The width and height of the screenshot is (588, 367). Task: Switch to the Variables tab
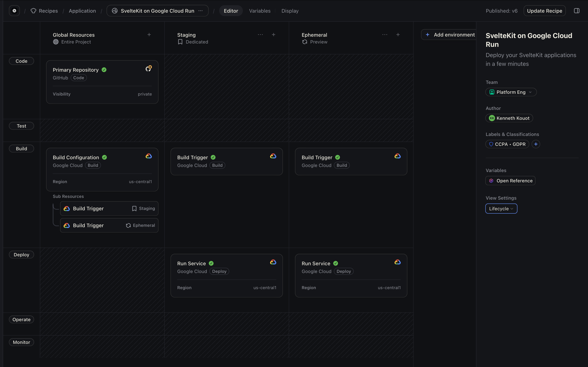[x=260, y=11]
